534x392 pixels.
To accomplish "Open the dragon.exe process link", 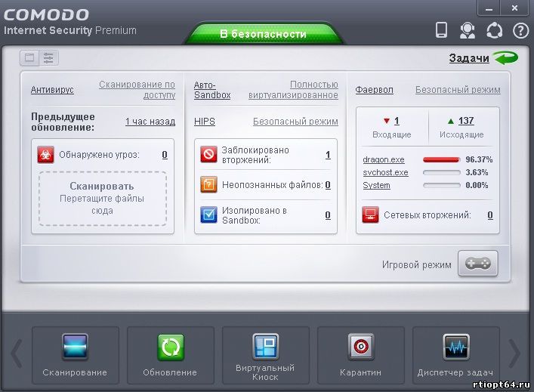I will click(384, 159).
